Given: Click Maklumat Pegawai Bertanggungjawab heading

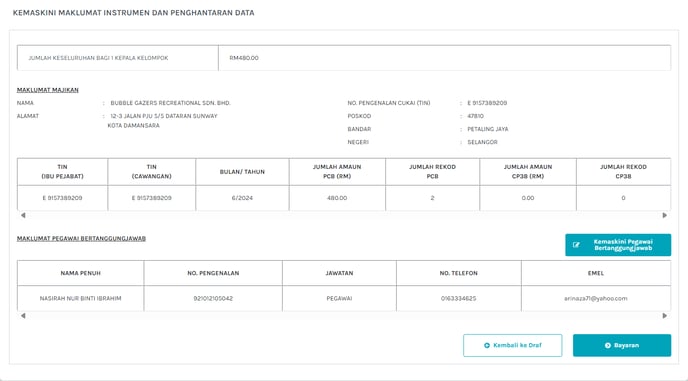Looking at the screenshot, I should 81,239.
